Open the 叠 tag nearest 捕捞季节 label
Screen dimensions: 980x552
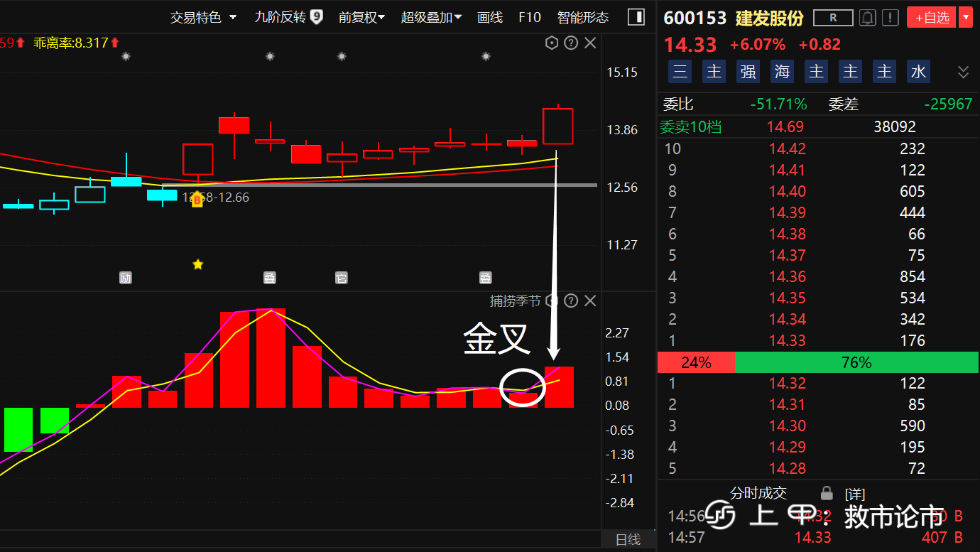click(x=486, y=278)
